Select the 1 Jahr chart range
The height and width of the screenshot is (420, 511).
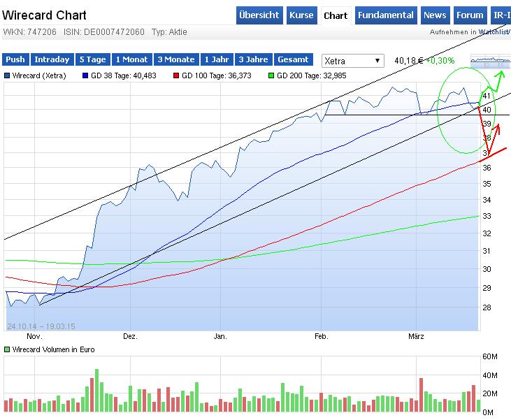(x=216, y=60)
